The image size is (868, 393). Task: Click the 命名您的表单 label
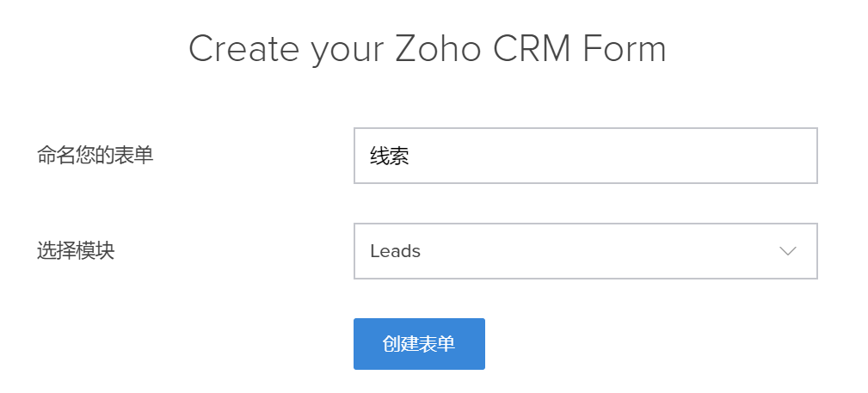pyautogui.click(x=95, y=156)
